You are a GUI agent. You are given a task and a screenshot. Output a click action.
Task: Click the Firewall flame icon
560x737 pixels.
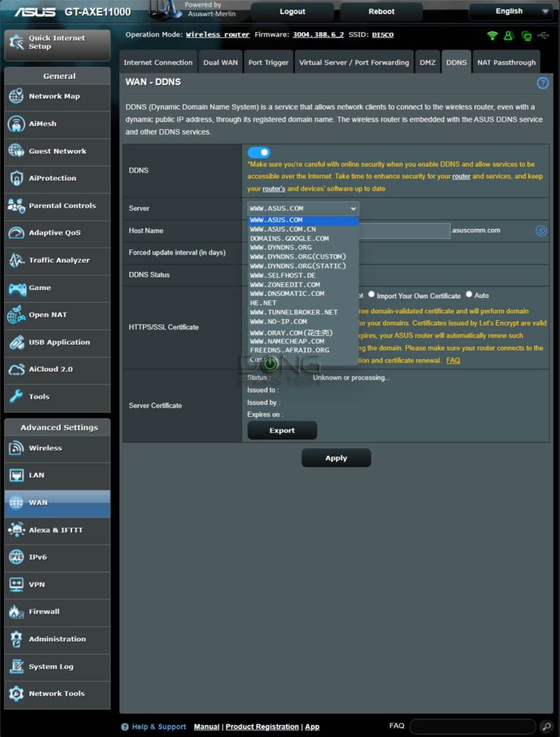pos(16,612)
